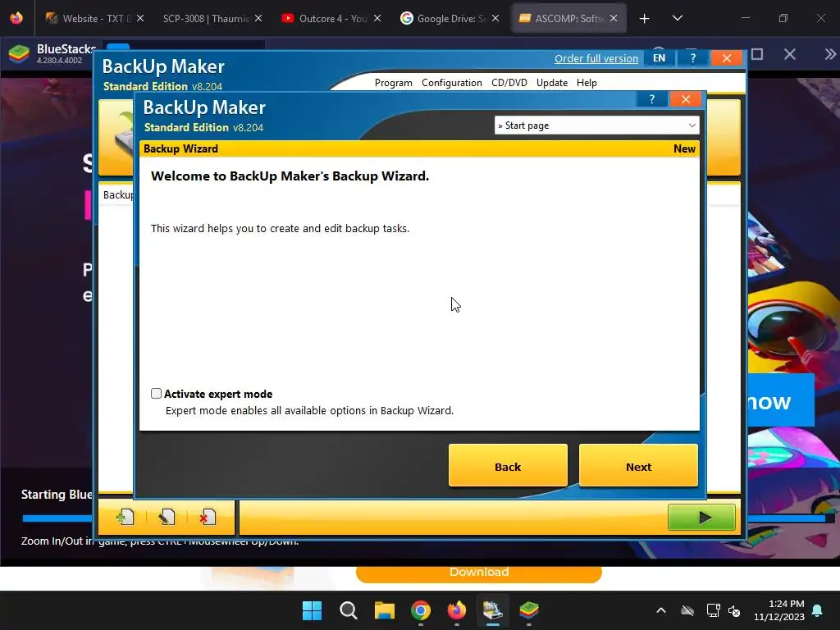
Task: Start backup with green play button
Action: pyautogui.click(x=701, y=517)
